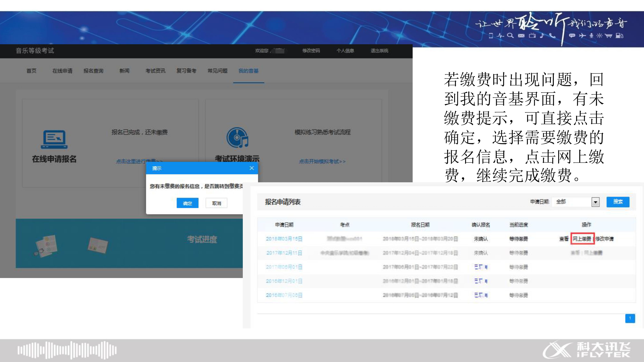
Task: Go to the 报名查询 menu item
Action: 93,71
